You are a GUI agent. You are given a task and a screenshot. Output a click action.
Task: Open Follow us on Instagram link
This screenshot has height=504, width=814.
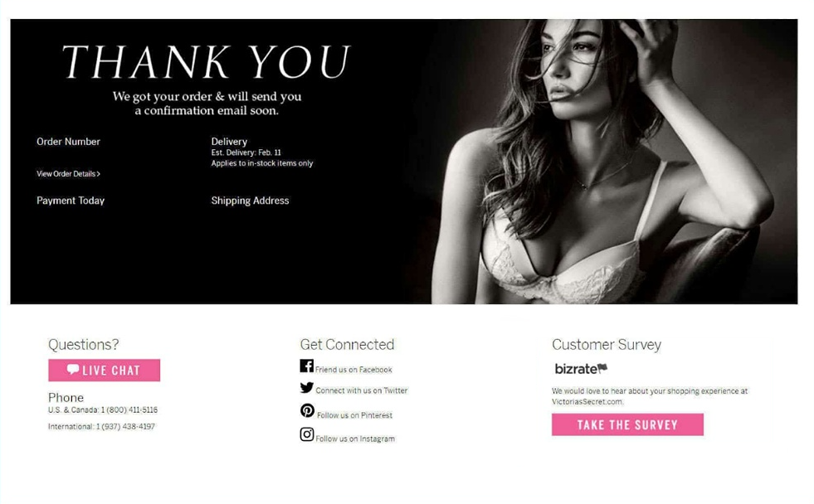(x=355, y=439)
